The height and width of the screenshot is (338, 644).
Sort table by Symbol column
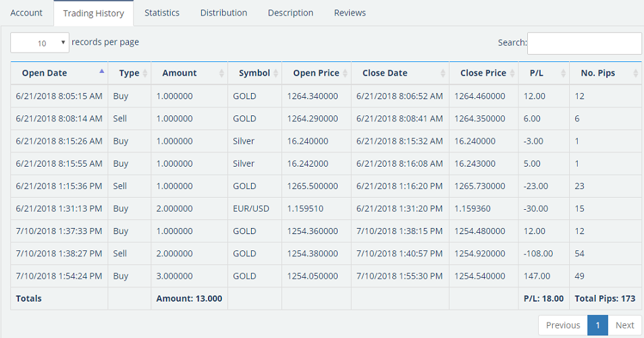[255, 73]
